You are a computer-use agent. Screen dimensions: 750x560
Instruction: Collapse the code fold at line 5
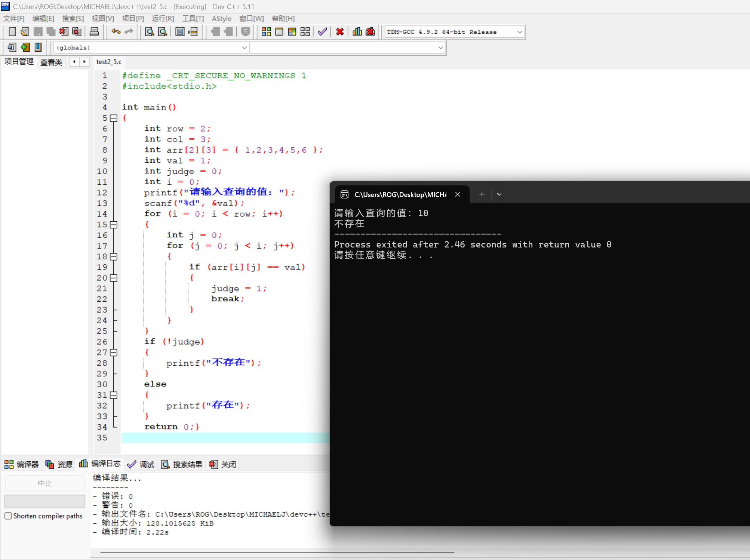114,118
